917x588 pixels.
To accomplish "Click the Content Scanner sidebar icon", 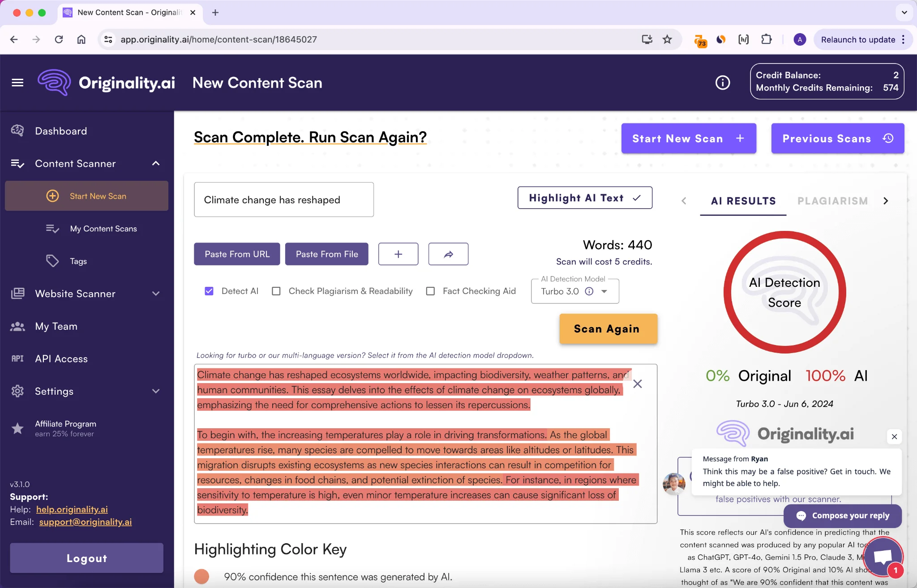I will pyautogui.click(x=18, y=163).
